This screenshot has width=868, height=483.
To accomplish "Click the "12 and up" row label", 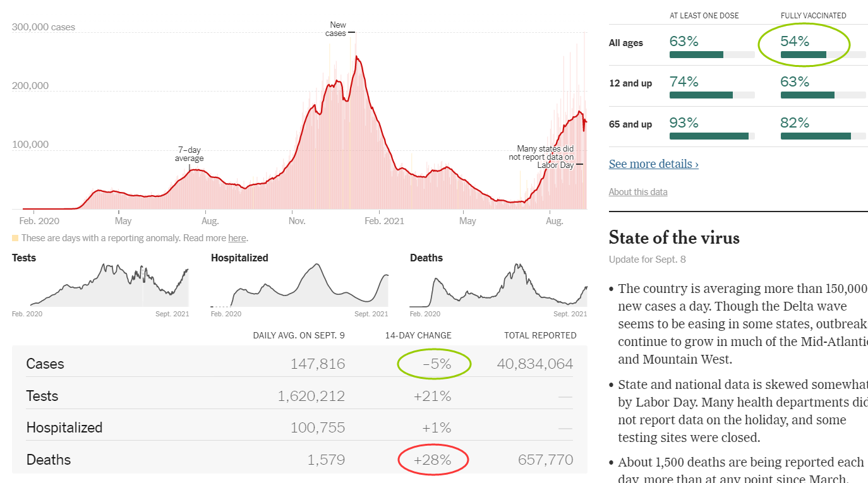I will [x=630, y=83].
